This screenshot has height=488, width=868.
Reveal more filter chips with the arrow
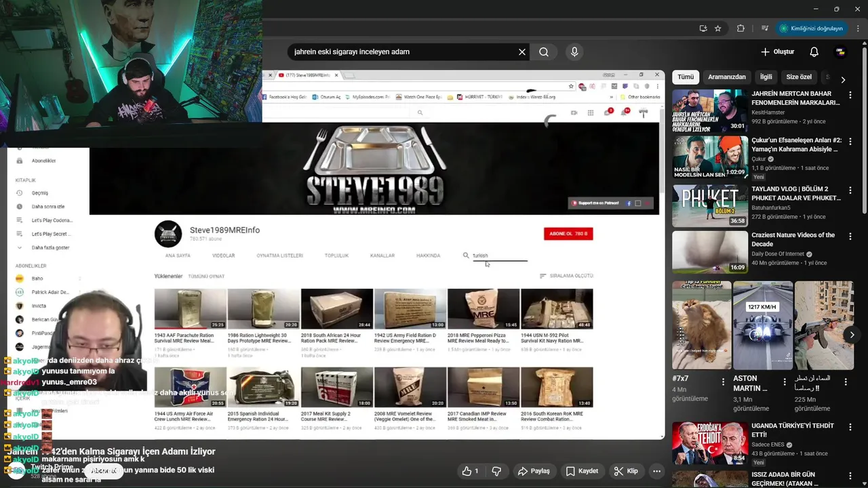pyautogui.click(x=843, y=79)
